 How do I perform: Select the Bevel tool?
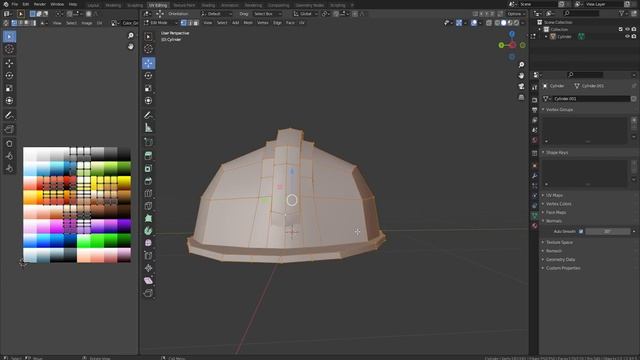149,181
